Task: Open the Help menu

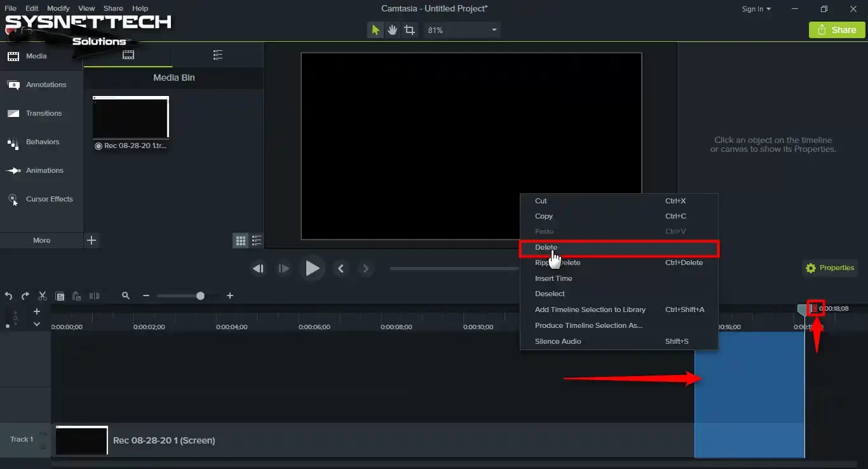Action: click(140, 8)
